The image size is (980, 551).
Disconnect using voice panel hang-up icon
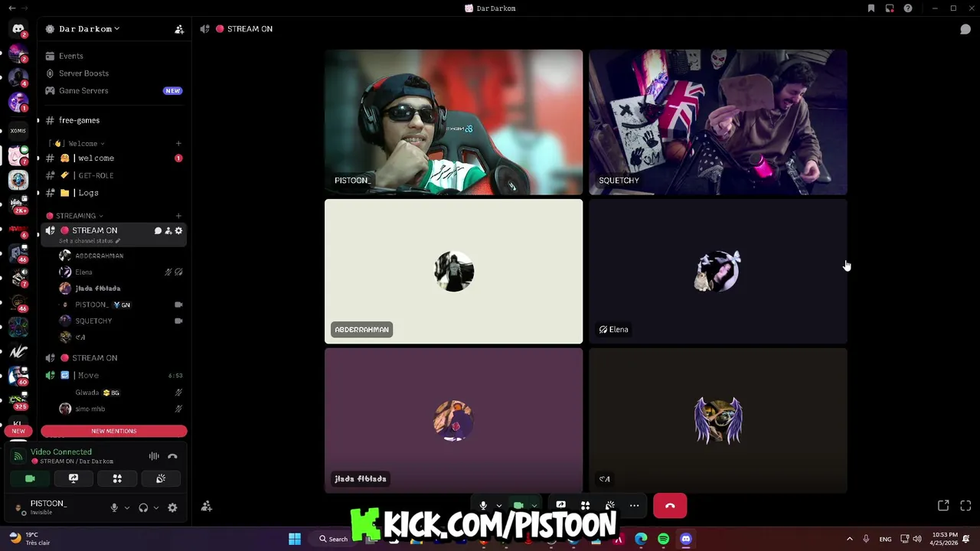(172, 456)
